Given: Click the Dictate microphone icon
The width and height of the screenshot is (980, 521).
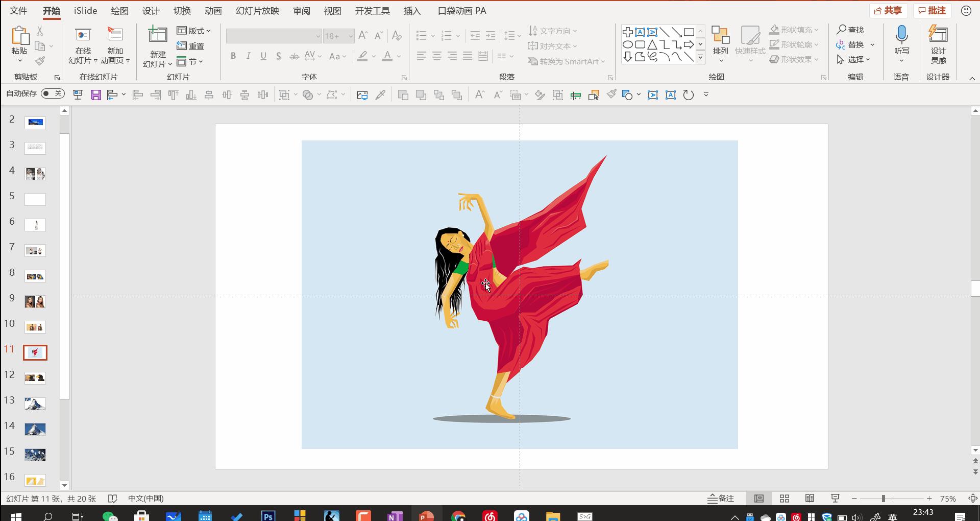Looking at the screenshot, I should click(x=901, y=35).
